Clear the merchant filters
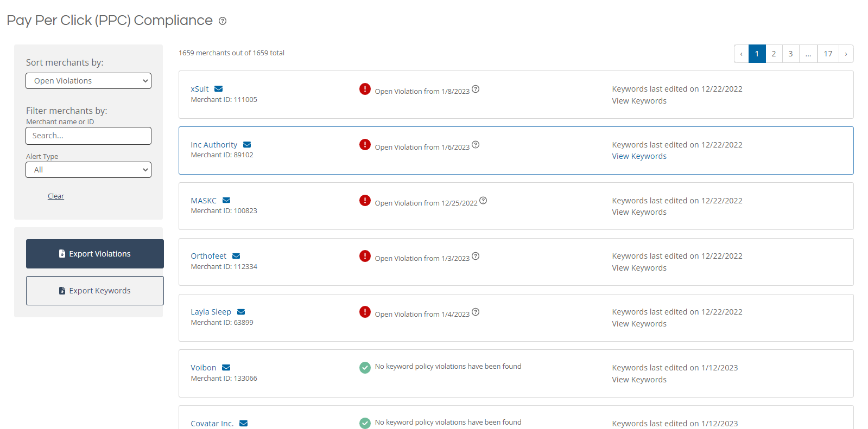 (56, 196)
